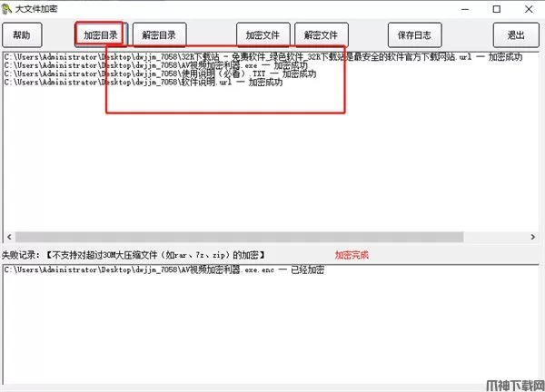Close the 大文件加密 window

coord(529,9)
